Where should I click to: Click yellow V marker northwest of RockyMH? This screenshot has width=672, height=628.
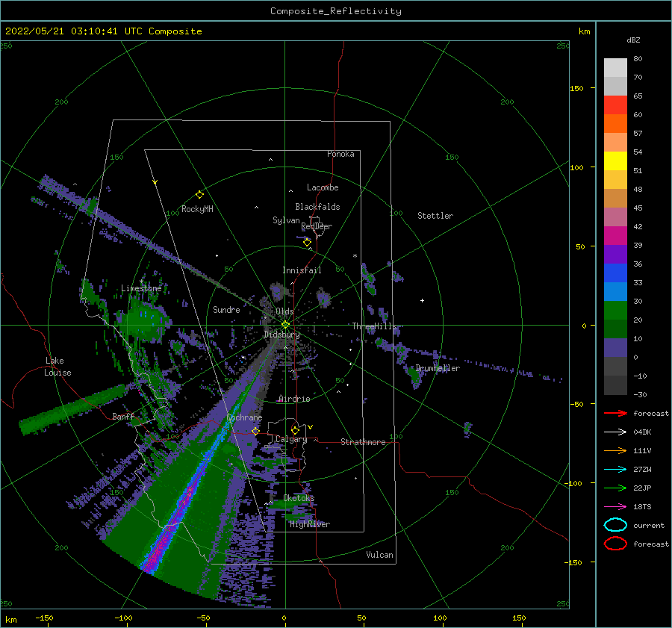(155, 182)
